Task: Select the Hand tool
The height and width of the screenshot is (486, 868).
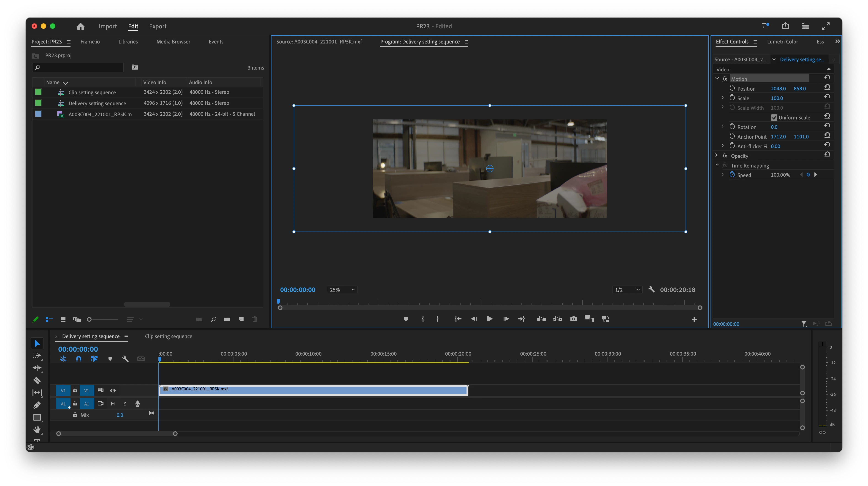Action: tap(37, 430)
